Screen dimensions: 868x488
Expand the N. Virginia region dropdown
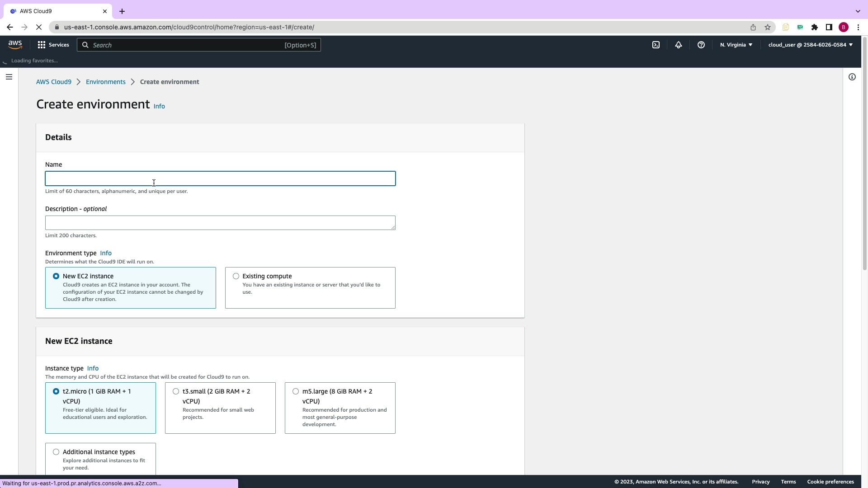(x=736, y=45)
